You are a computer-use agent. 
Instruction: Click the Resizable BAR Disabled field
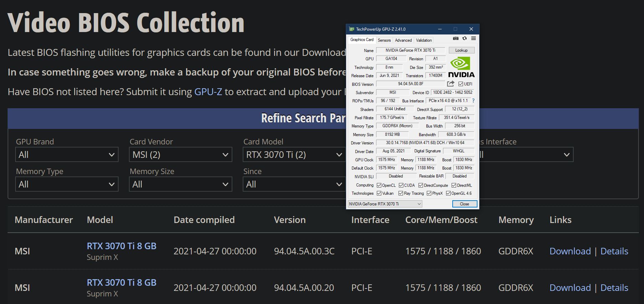(x=460, y=176)
